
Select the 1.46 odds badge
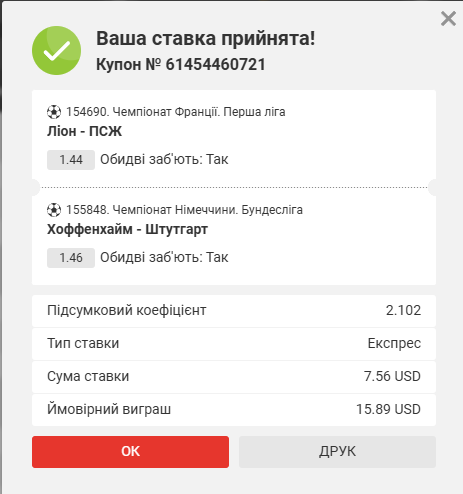[71, 258]
